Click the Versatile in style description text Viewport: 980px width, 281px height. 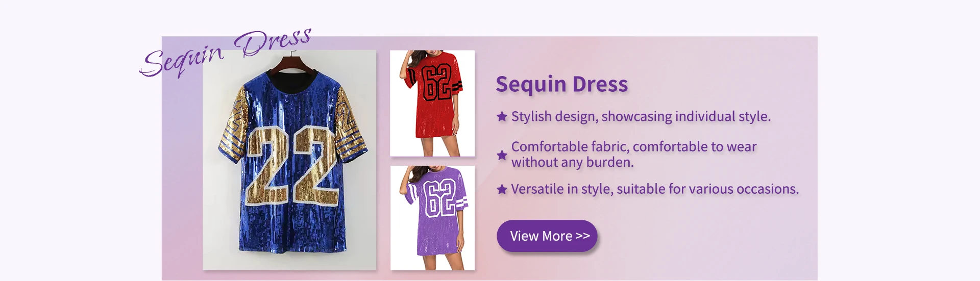[x=655, y=189]
